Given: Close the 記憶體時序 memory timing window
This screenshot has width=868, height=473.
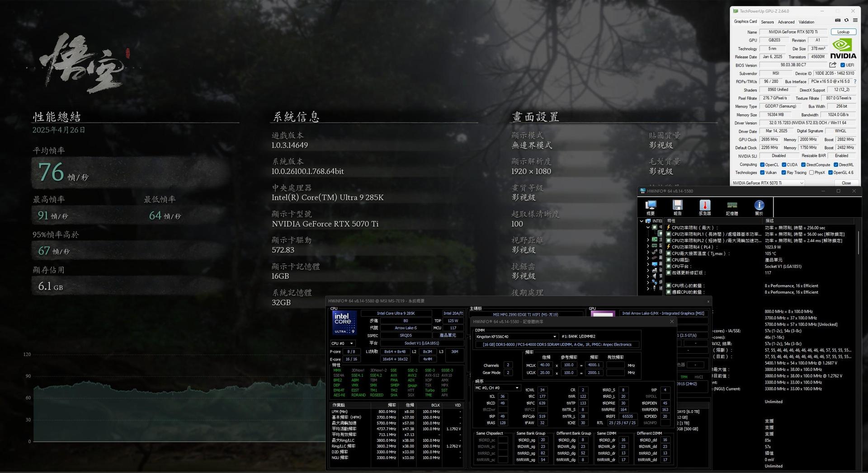Looking at the screenshot, I should pos(672,322).
